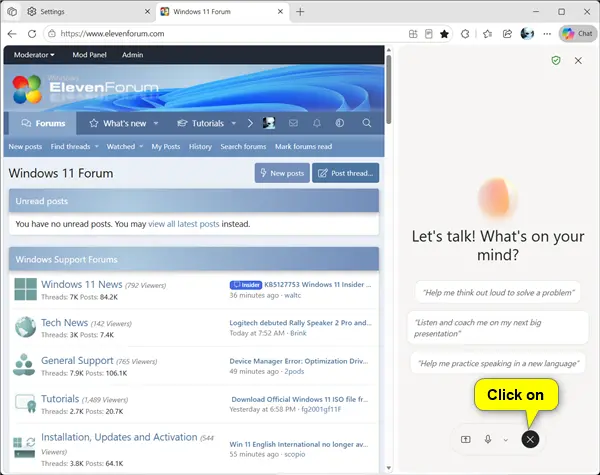Click the share screen icon in Copilot
The height and width of the screenshot is (475, 600).
pos(466,439)
